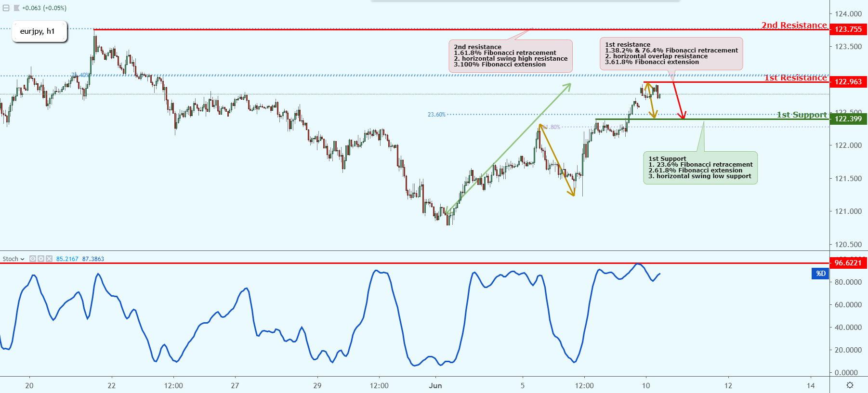Image resolution: width=868 pixels, height=393 pixels.
Task: Open Stoch indicator settings gear
Action: tap(40, 259)
